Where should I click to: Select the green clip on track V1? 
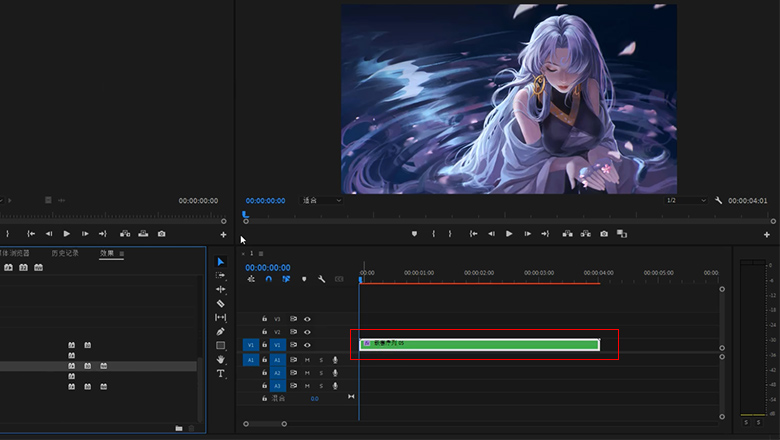pyautogui.click(x=480, y=345)
